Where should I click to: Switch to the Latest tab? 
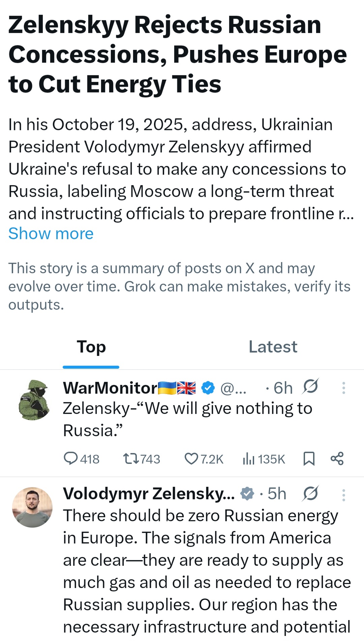[x=273, y=347]
